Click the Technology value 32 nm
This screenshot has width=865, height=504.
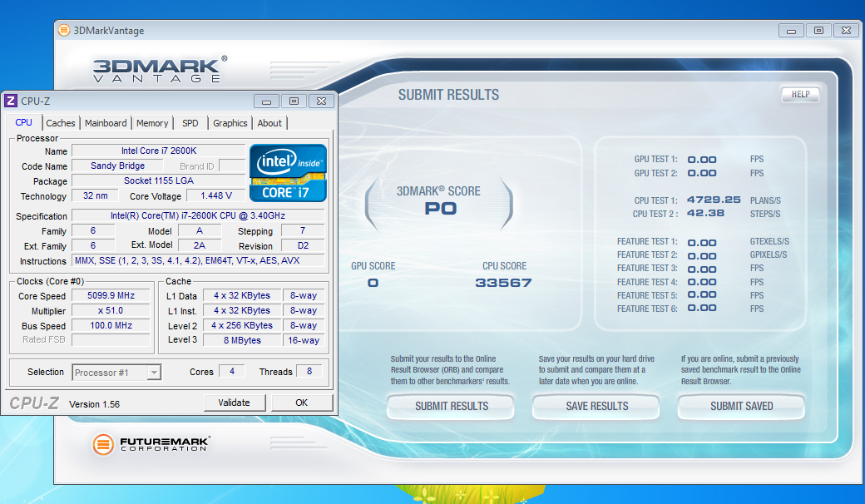pos(96,195)
